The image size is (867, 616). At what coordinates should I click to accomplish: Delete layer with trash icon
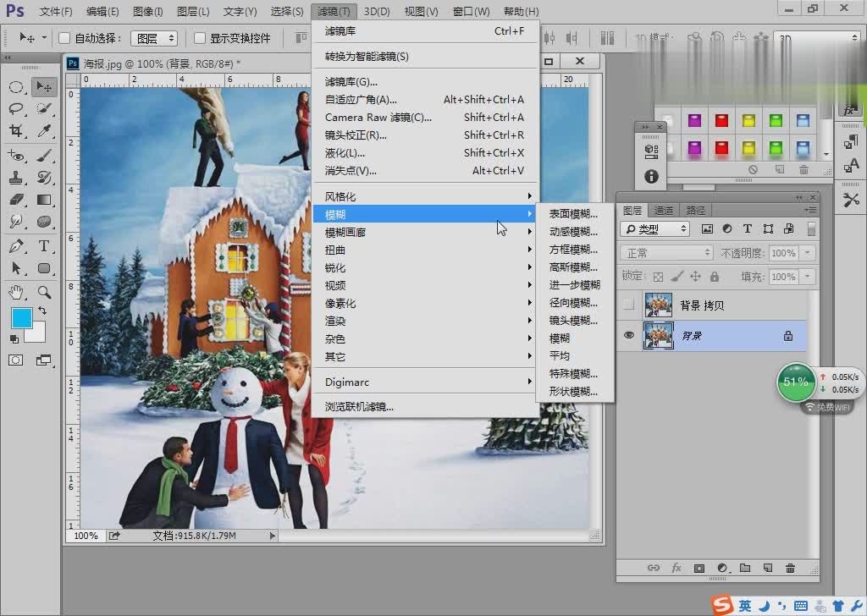[790, 568]
